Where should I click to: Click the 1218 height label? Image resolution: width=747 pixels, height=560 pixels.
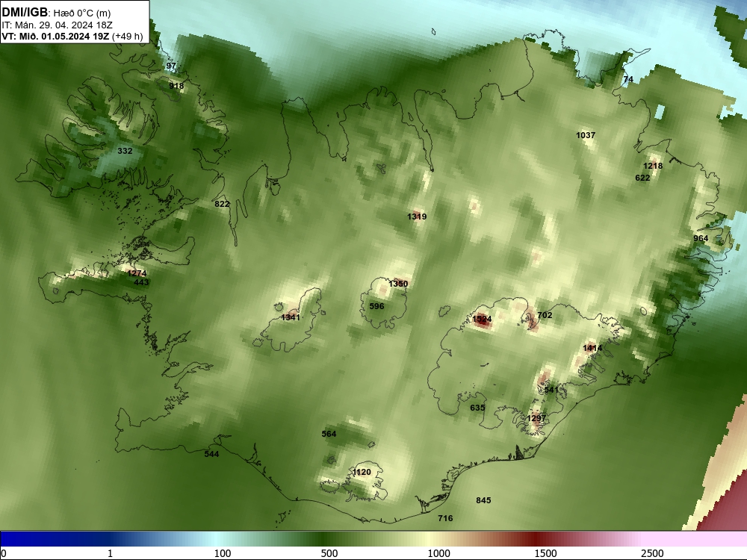[653, 166]
